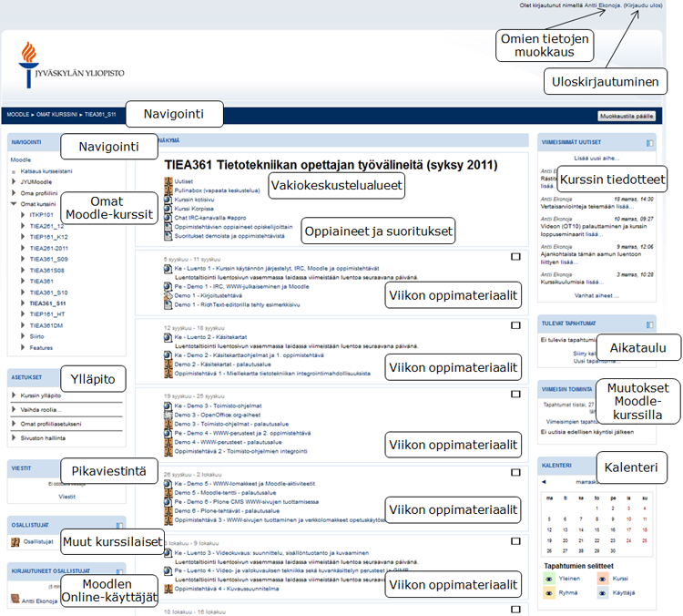Click the page icon beside Suoritukset demoista ja oppimistehtävistä

[x=168, y=236]
